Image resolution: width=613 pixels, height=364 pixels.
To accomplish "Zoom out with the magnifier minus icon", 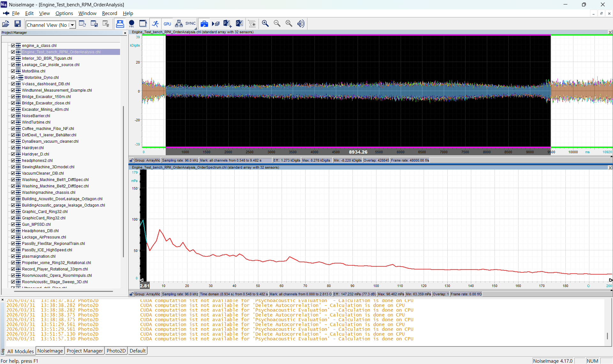I will 277,24.
